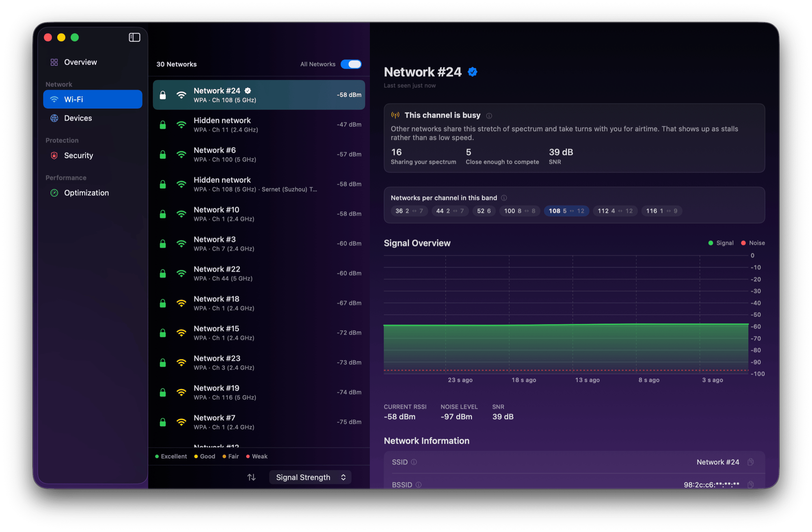Copy the BSSID value

point(751,484)
